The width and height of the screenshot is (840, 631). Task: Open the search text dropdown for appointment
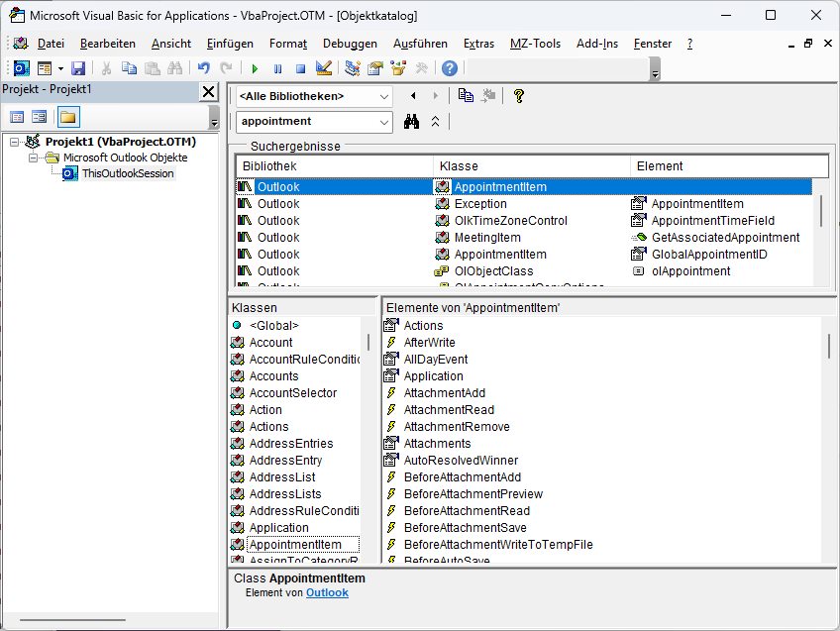[x=383, y=122]
